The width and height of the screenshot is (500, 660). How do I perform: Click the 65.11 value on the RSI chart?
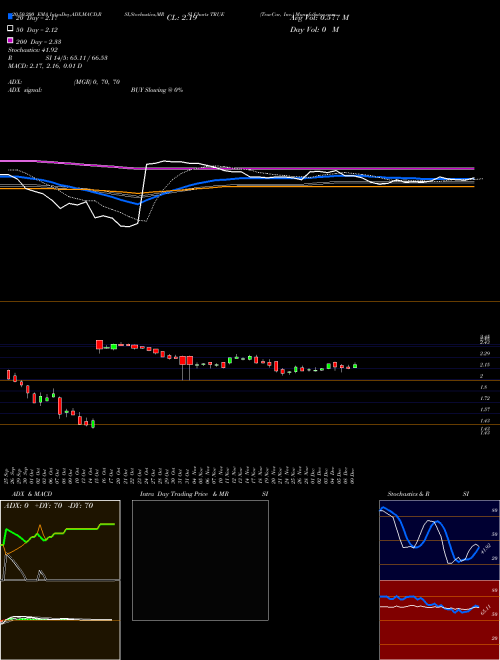(x=486, y=610)
